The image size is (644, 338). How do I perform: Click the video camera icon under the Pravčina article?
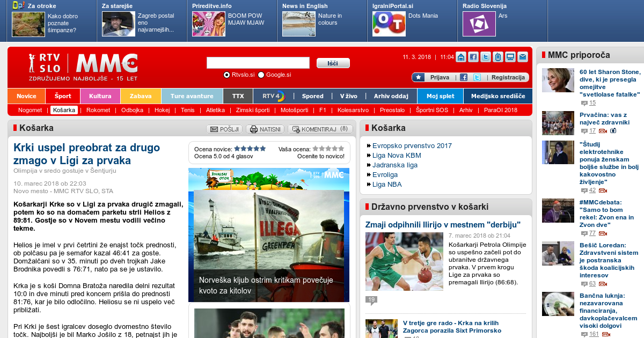point(603,131)
